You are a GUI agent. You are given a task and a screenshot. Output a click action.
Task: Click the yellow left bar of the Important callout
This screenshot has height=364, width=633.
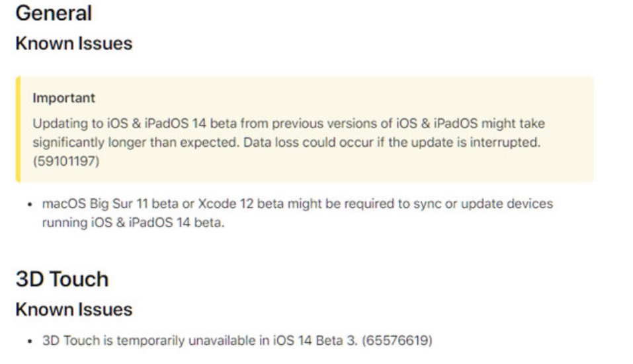(x=18, y=129)
